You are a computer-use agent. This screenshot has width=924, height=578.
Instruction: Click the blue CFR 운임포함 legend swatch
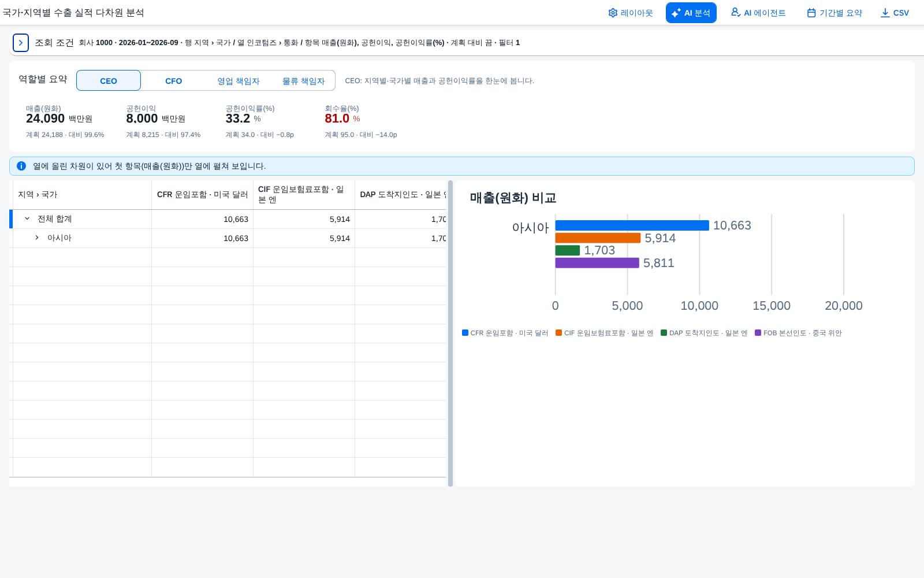[x=465, y=333]
